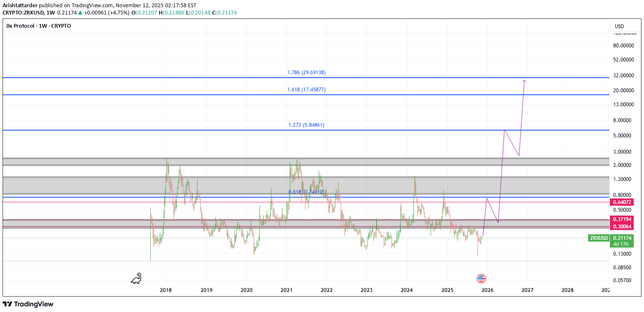
Task: Click the 0x Protocol 1W chart title
Action: 39,26
